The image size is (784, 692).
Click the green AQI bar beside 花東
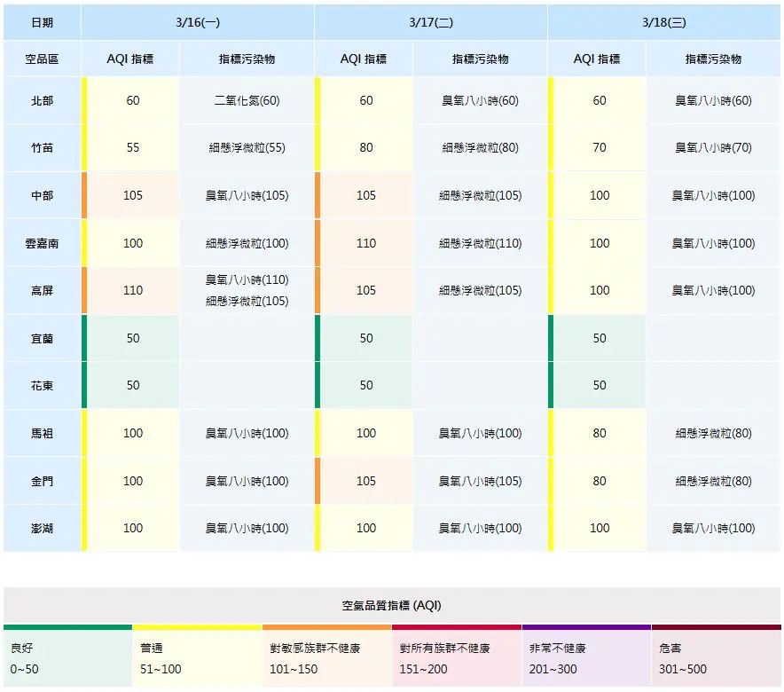tap(84, 385)
